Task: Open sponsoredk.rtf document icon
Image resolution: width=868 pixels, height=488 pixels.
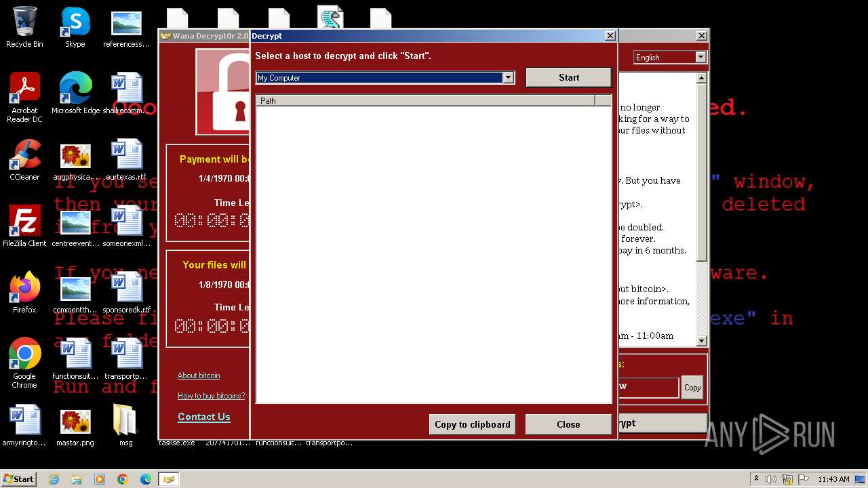Action: (x=126, y=292)
